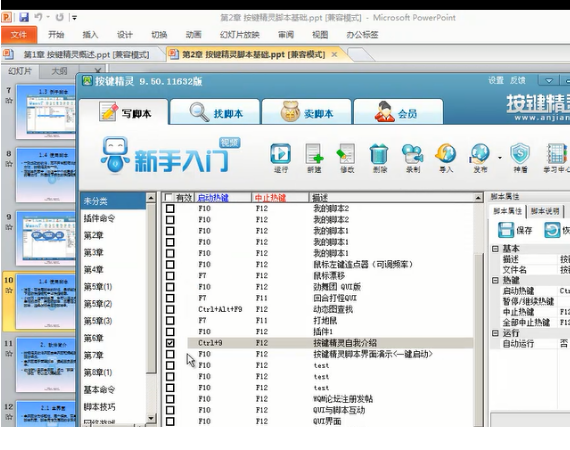This screenshot has width=570, height=450.
Task: Check the box for 动态图查找 script
Action: click(170, 309)
